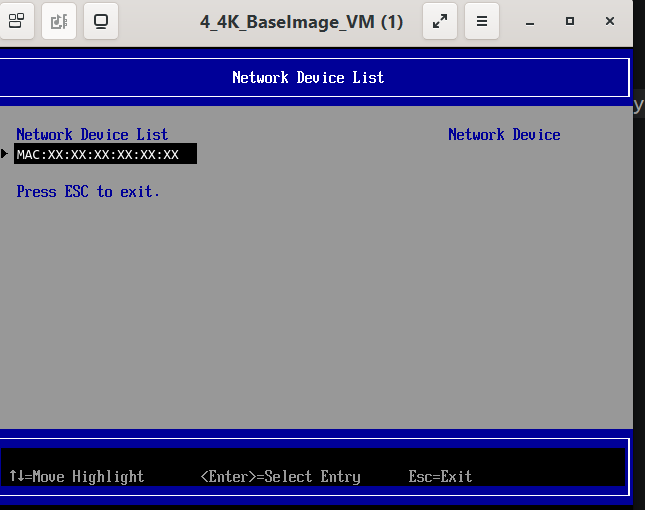Image resolution: width=645 pixels, height=510 pixels.
Task: Toggle fullscreen with the arrows icon
Action: (440, 21)
